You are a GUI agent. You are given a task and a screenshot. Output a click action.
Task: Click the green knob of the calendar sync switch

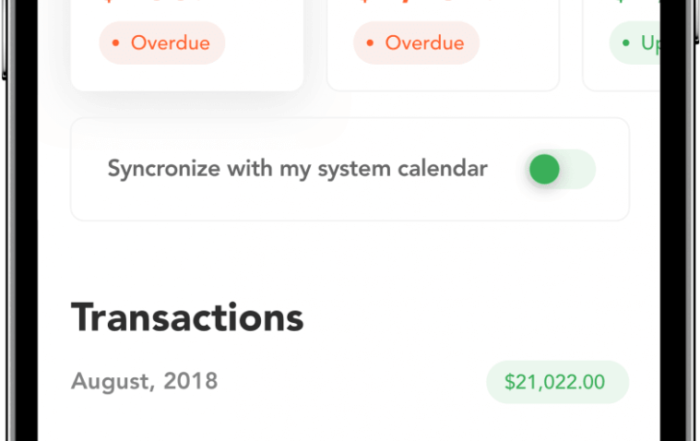(x=544, y=169)
